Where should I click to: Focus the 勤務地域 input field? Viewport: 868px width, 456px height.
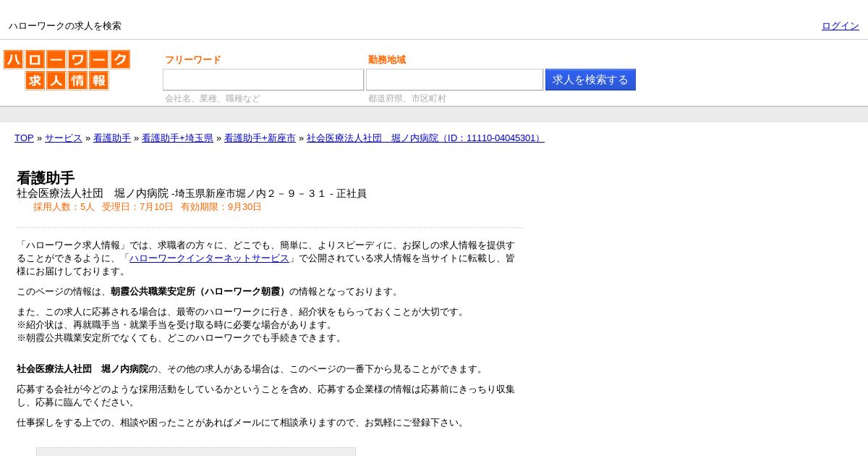point(454,80)
